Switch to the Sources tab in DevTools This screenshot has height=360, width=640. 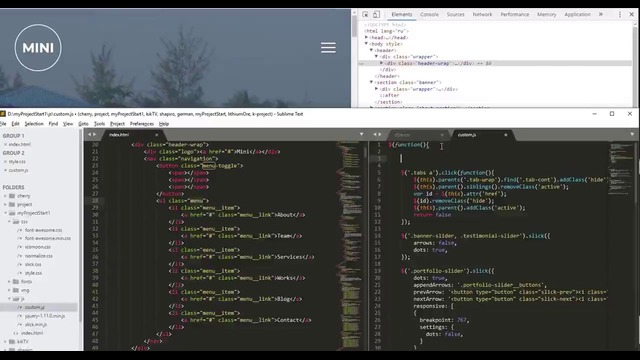click(x=456, y=14)
